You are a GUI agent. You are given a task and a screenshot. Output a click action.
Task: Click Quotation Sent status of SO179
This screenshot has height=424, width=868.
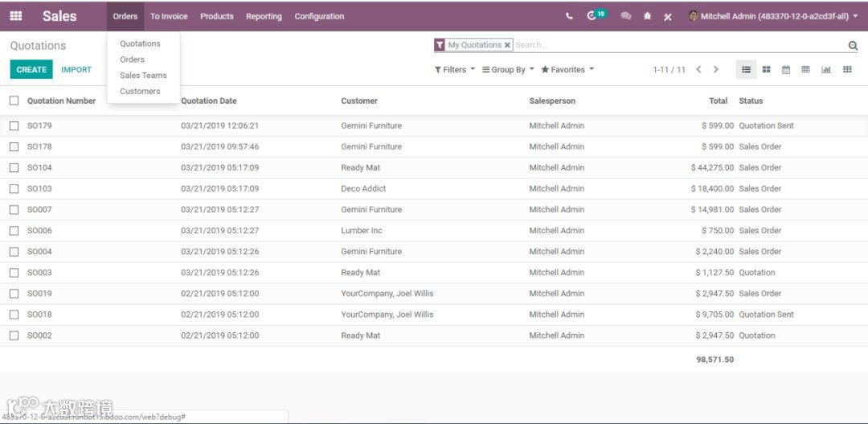pos(766,126)
